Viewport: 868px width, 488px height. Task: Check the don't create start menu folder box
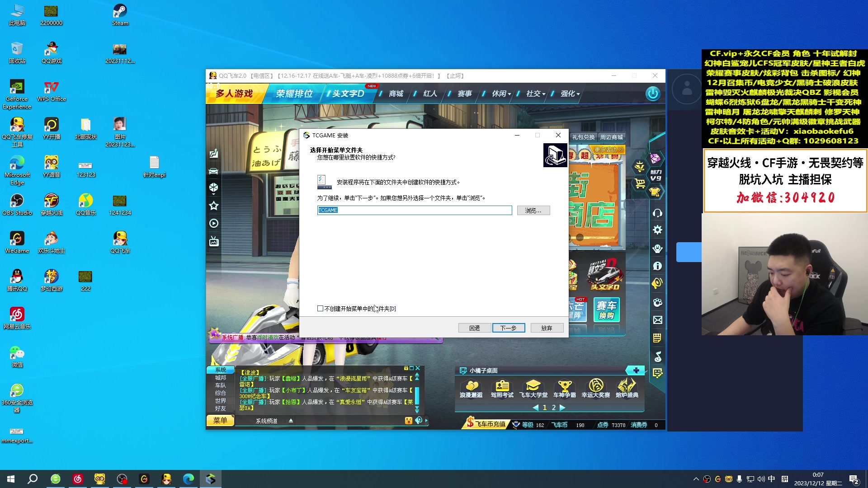pyautogui.click(x=320, y=309)
